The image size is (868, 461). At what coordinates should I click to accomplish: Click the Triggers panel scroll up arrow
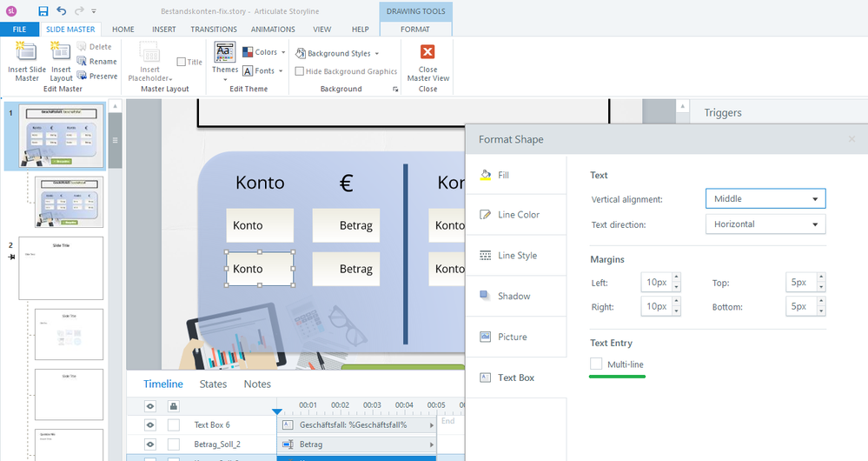683,106
